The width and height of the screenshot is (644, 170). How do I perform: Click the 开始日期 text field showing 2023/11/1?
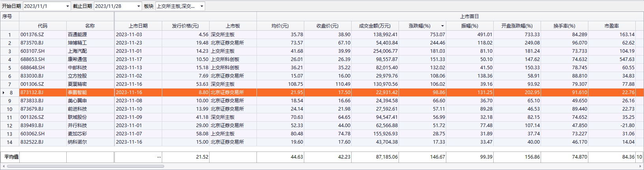tap(43, 6)
